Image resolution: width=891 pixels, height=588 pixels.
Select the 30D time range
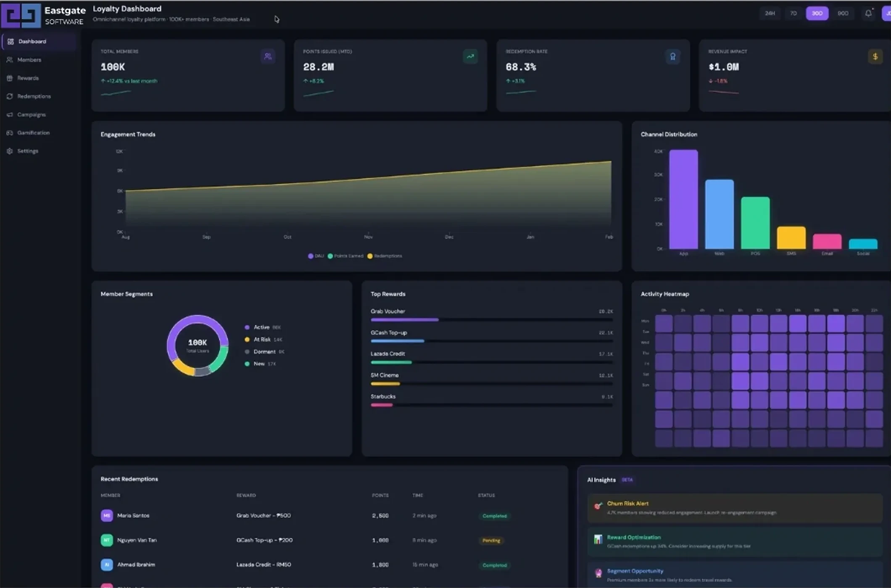coord(817,13)
